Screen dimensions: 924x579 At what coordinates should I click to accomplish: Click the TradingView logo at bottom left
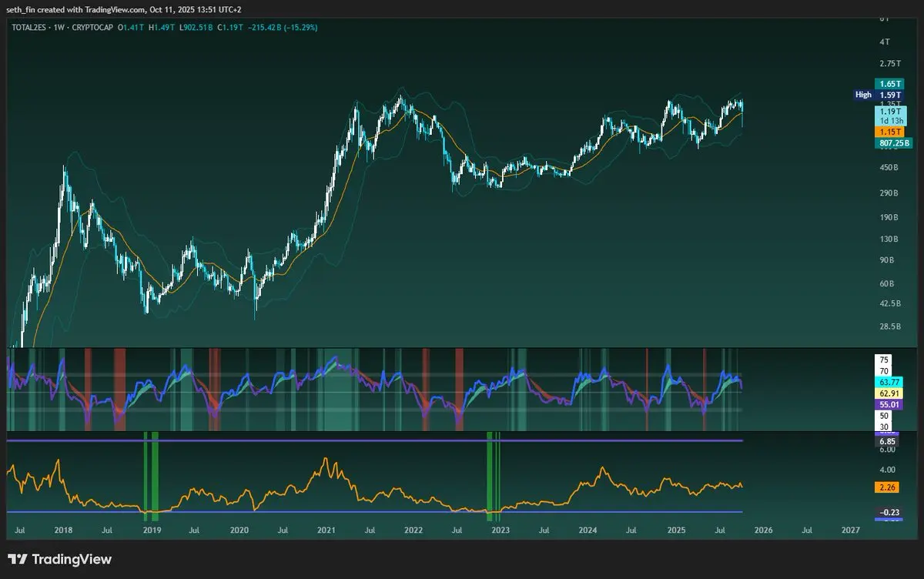click(59, 560)
